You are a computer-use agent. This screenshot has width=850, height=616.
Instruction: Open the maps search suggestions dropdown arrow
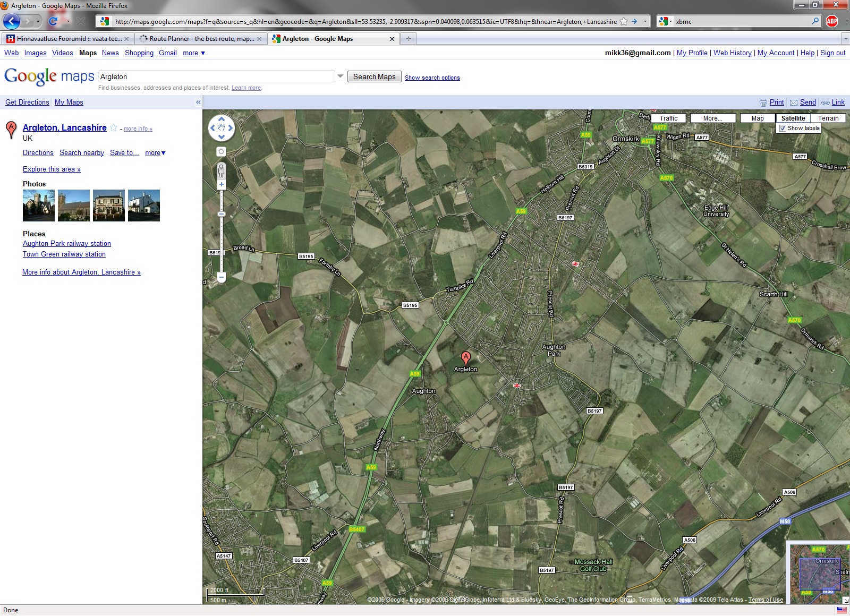[341, 76]
